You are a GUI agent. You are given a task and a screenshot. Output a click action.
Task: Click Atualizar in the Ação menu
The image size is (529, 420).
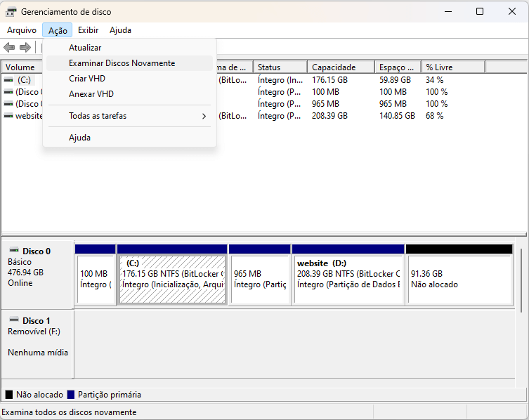point(85,48)
